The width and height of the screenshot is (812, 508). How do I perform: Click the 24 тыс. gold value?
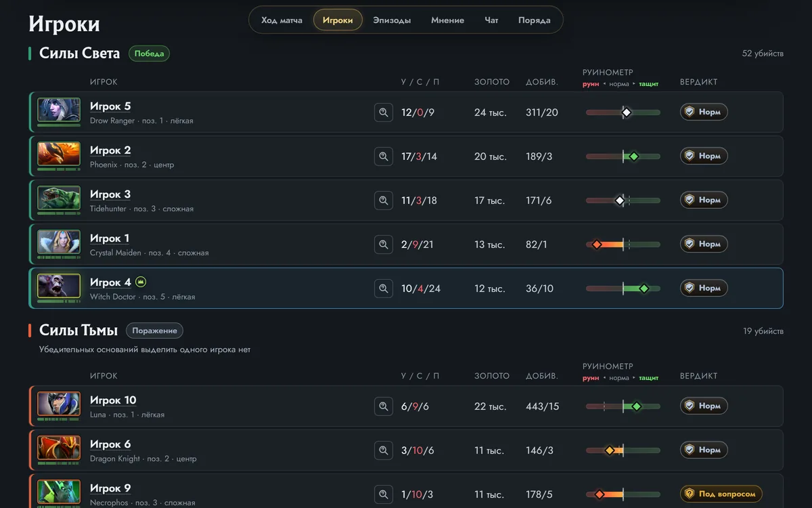[491, 112]
